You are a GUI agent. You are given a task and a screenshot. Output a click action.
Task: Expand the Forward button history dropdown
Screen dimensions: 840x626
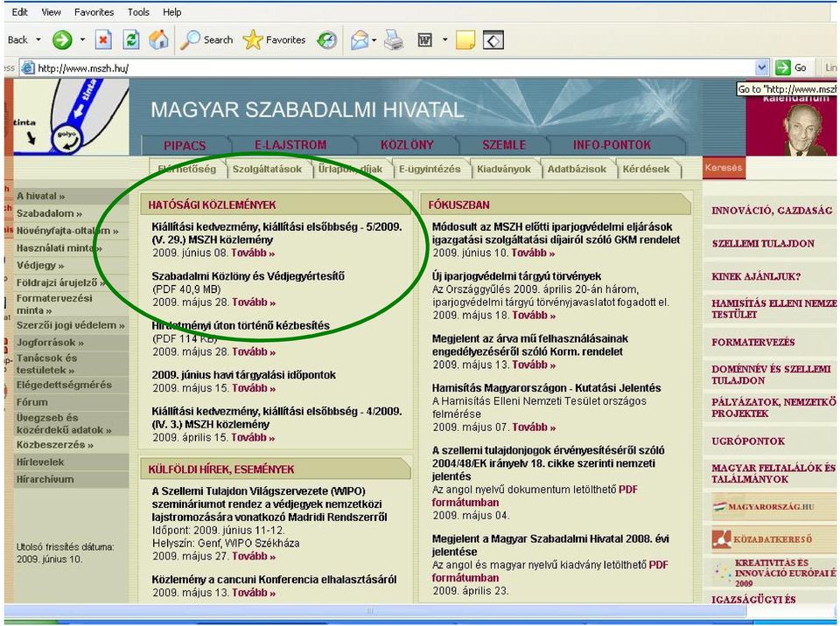tap(82, 39)
